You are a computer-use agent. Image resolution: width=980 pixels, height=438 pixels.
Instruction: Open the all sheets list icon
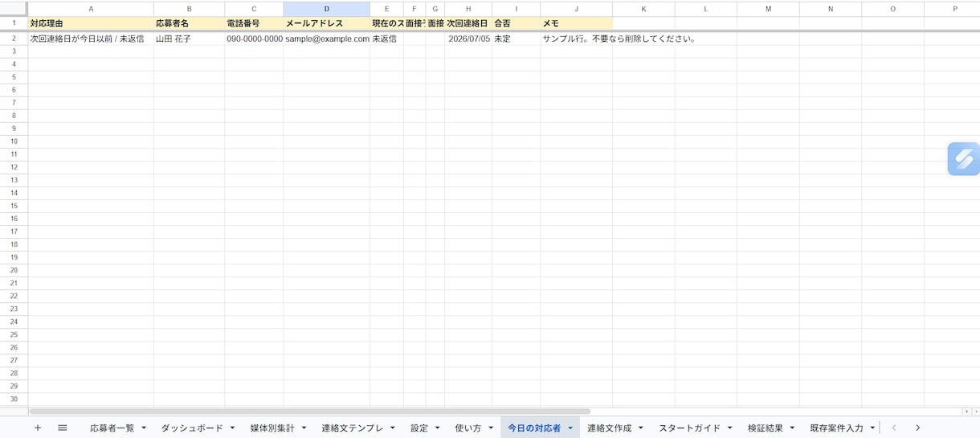pos(63,428)
